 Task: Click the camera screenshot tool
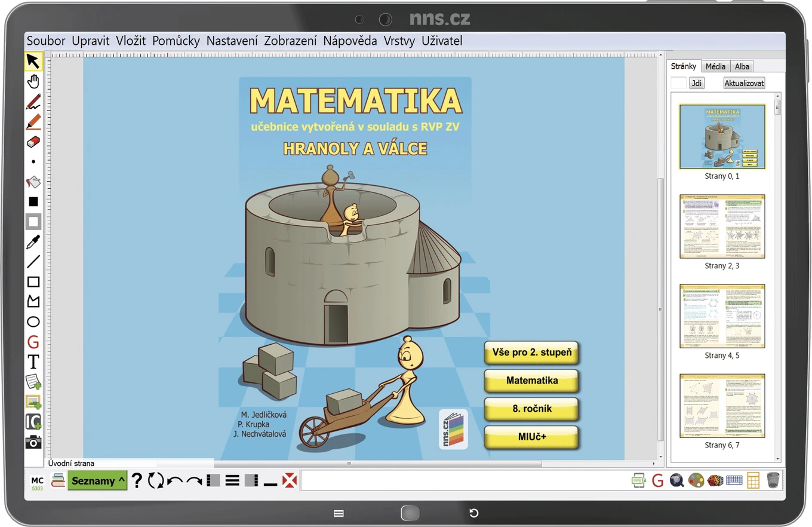[33, 442]
